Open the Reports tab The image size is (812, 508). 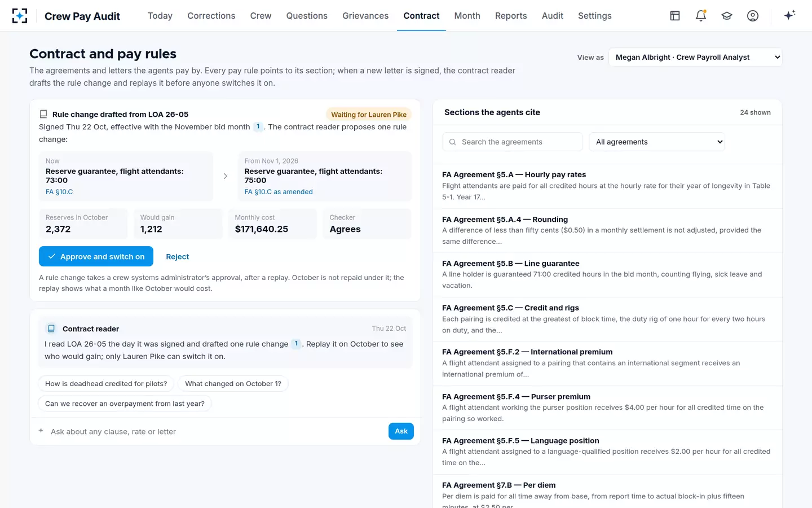[511, 16]
